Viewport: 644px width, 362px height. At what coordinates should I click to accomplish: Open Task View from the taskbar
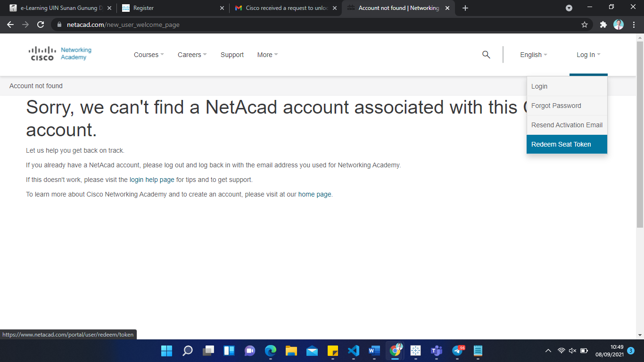208,351
